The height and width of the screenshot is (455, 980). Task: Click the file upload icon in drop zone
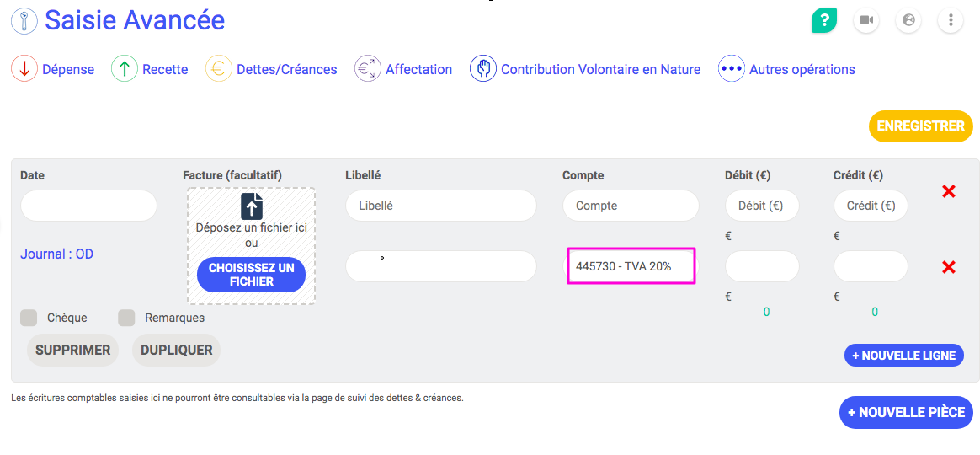[x=252, y=206]
